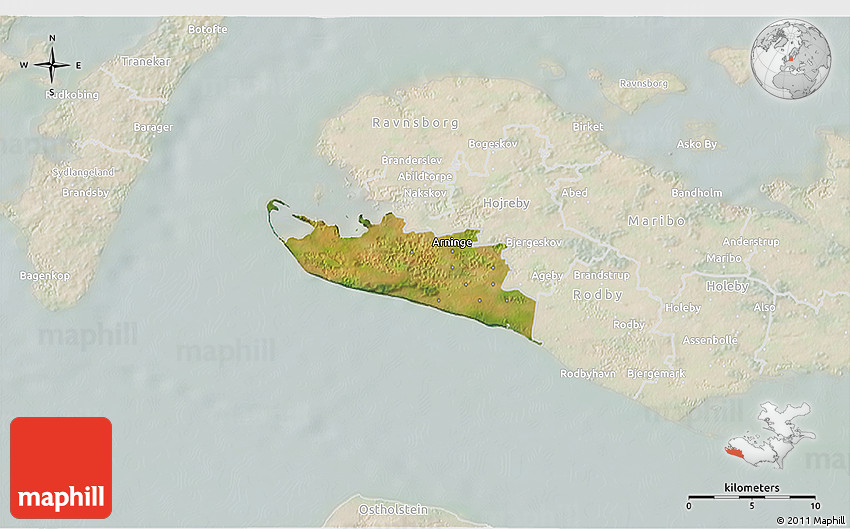Screen dimensions: 850x529
Task: Click the Anderstrup town label
Action: (750, 242)
